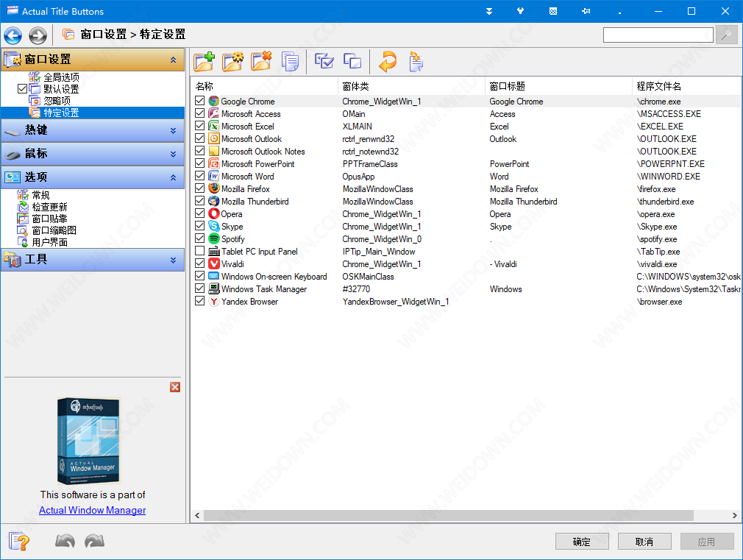Click the duplicate windows toolbar icon
This screenshot has width=743, height=560.
pyautogui.click(x=352, y=61)
